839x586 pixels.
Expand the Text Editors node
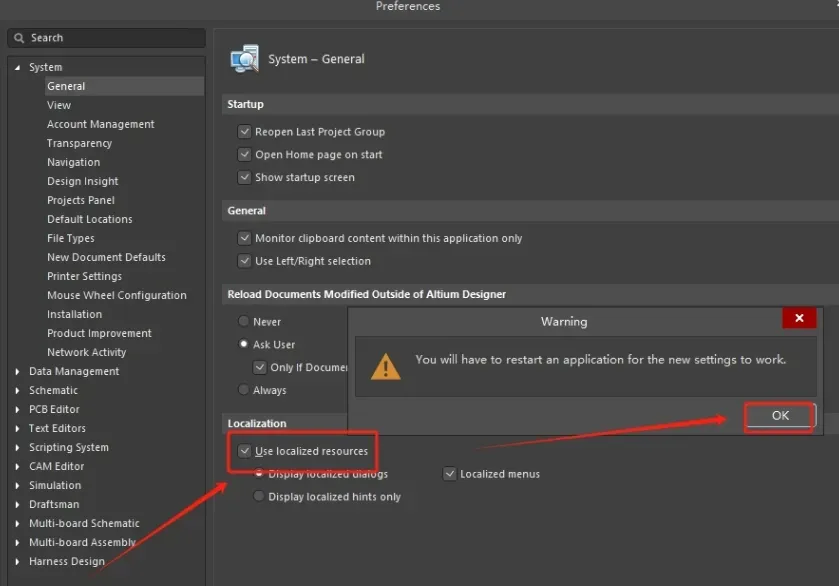[17, 429]
